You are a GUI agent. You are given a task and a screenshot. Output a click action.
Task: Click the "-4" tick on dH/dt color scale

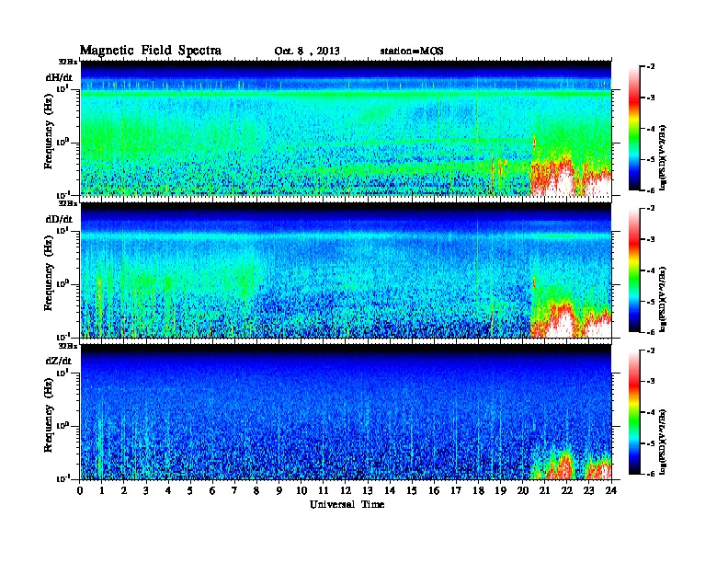tap(651, 129)
